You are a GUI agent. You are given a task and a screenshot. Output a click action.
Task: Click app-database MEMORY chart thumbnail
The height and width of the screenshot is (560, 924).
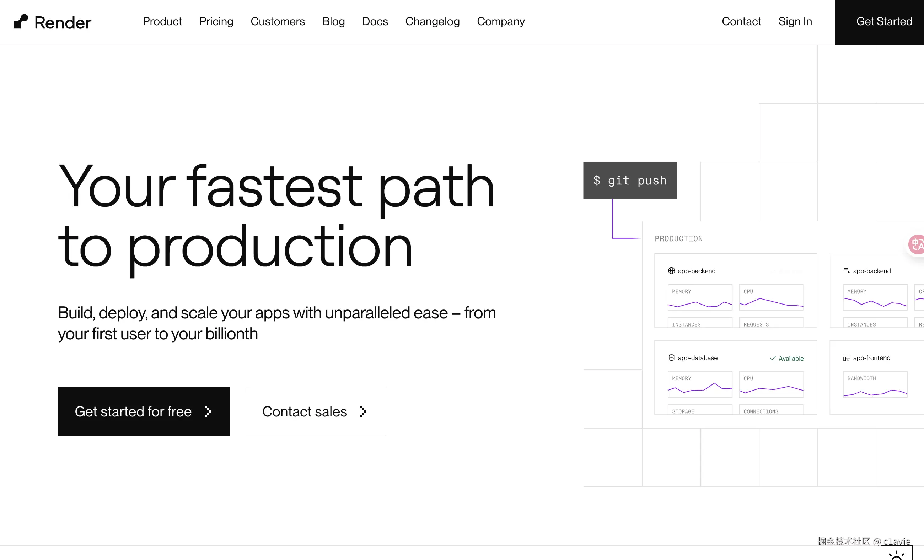[700, 384]
